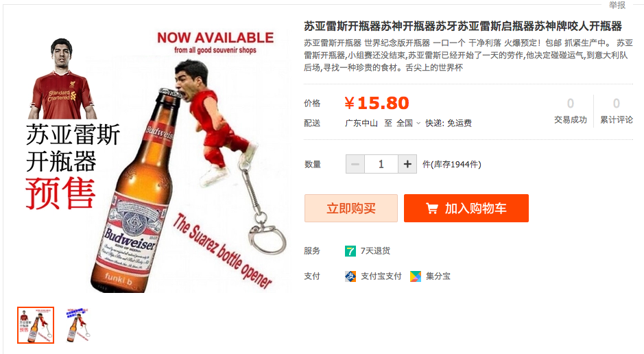This screenshot has height=354, width=644.
Task: Click the 立即购买 buy now button
Action: [x=350, y=208]
